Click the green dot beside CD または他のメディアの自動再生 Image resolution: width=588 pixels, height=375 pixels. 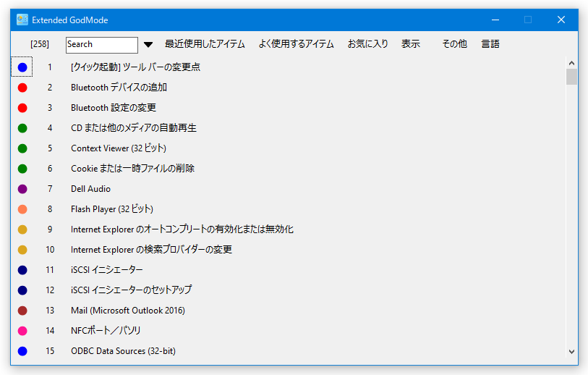coord(22,128)
